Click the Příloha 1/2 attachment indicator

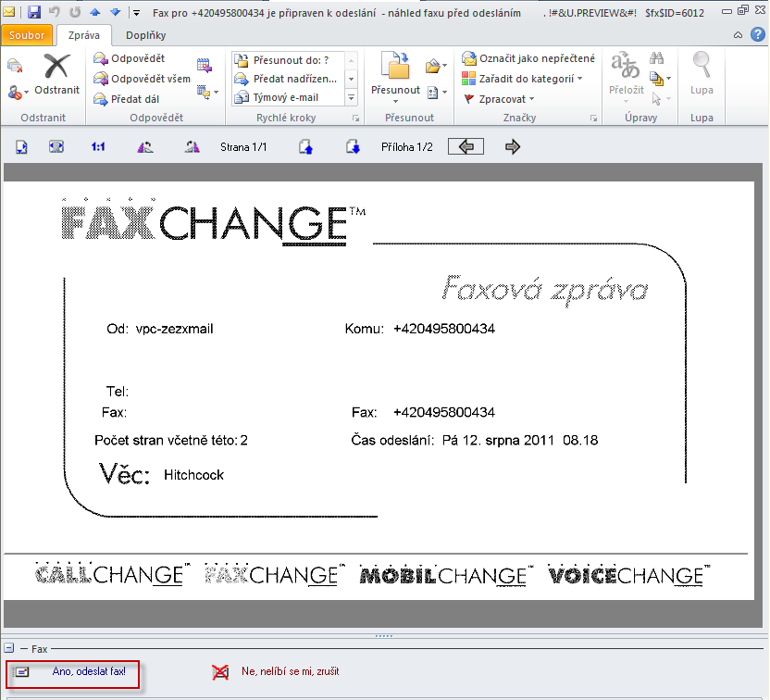(407, 147)
